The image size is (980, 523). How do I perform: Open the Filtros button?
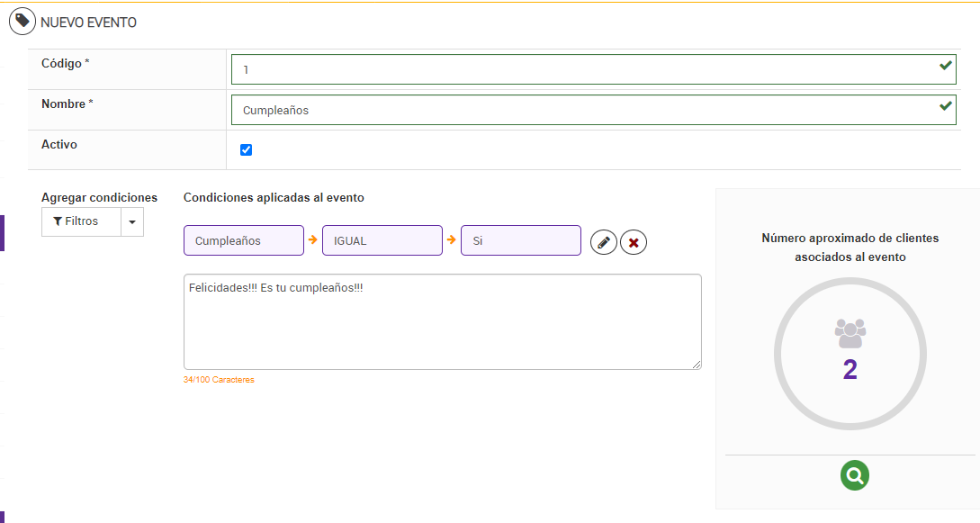81,221
